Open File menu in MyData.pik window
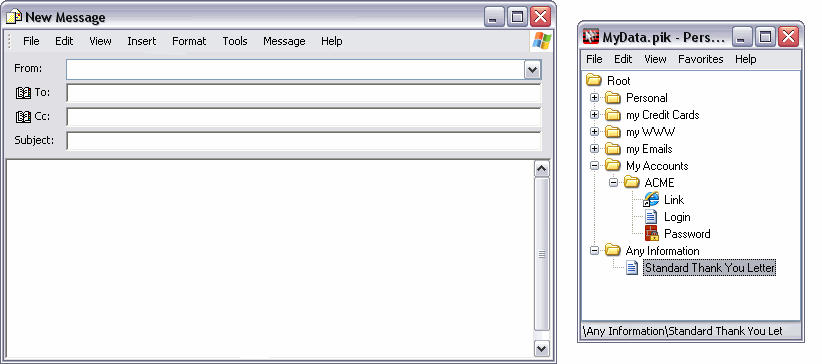822x364 pixels. (594, 59)
